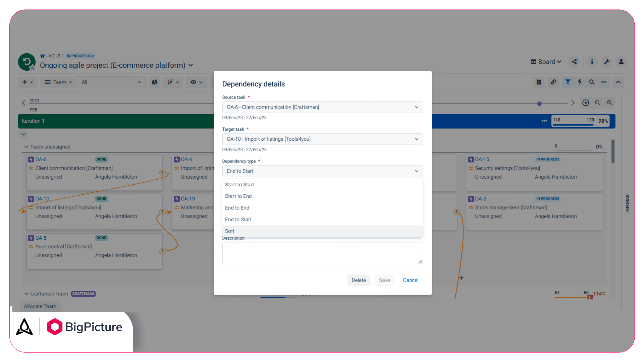Click the pie chart icon in toolbar
Viewport: 644px width, 362px height.
pos(155,82)
